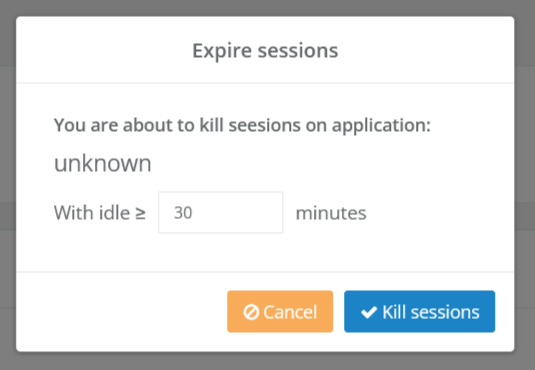Click the Cancel button
Image resolution: width=535 pixels, height=370 pixels.
tap(280, 311)
